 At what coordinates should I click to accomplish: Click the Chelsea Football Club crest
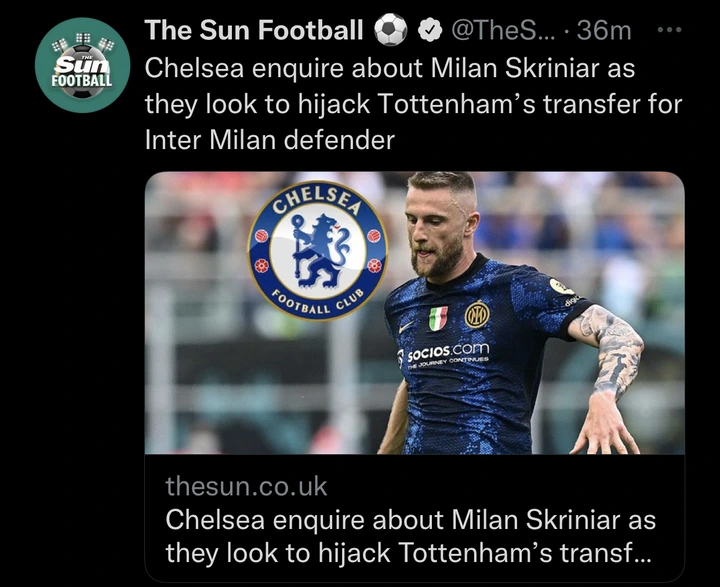coord(317,249)
